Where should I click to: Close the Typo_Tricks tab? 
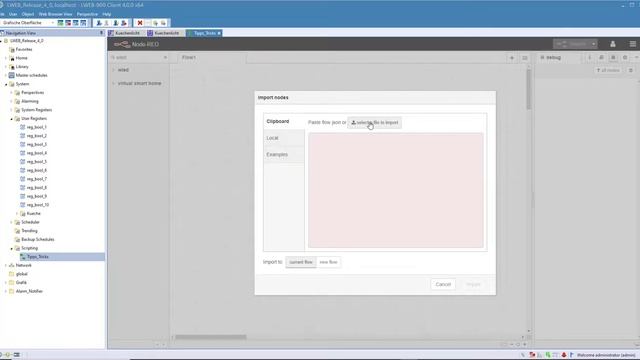219,33
